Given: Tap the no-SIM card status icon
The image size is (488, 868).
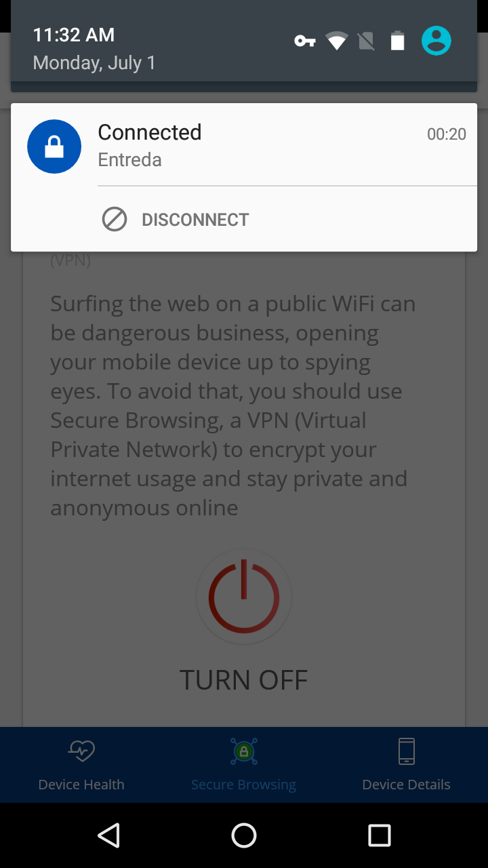Looking at the screenshot, I should pos(367,41).
